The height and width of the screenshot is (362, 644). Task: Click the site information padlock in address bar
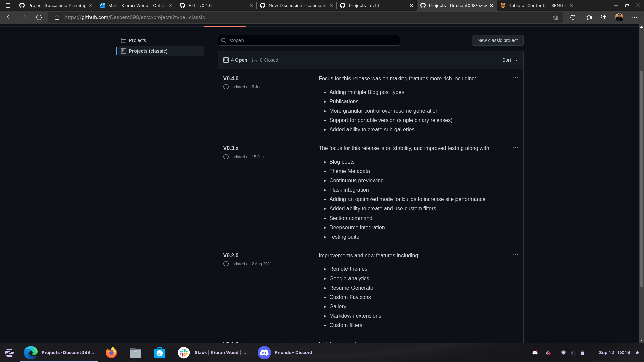coord(57,17)
